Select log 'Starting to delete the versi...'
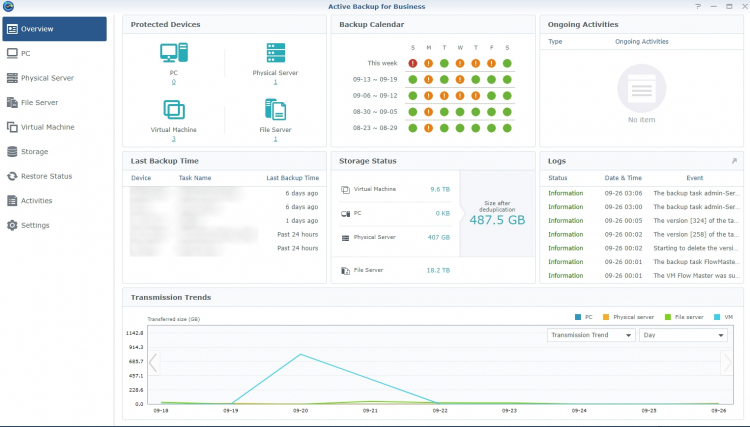This screenshot has height=427, width=750. pyautogui.click(x=641, y=248)
